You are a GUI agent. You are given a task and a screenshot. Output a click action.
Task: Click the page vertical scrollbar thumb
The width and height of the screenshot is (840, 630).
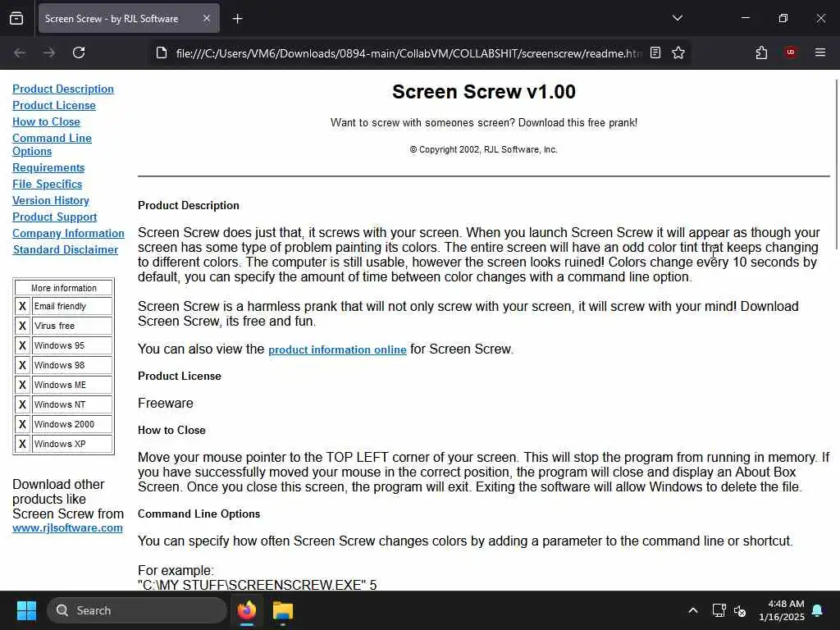[x=836, y=163]
